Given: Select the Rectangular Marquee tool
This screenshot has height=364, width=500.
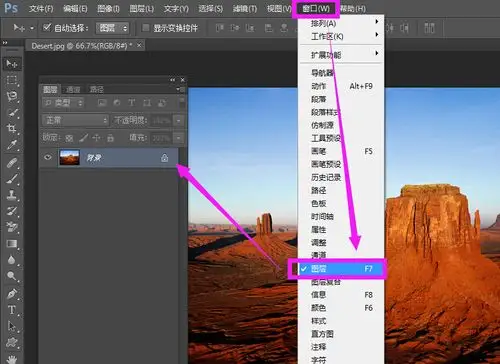Looking at the screenshot, I should click(x=12, y=80).
